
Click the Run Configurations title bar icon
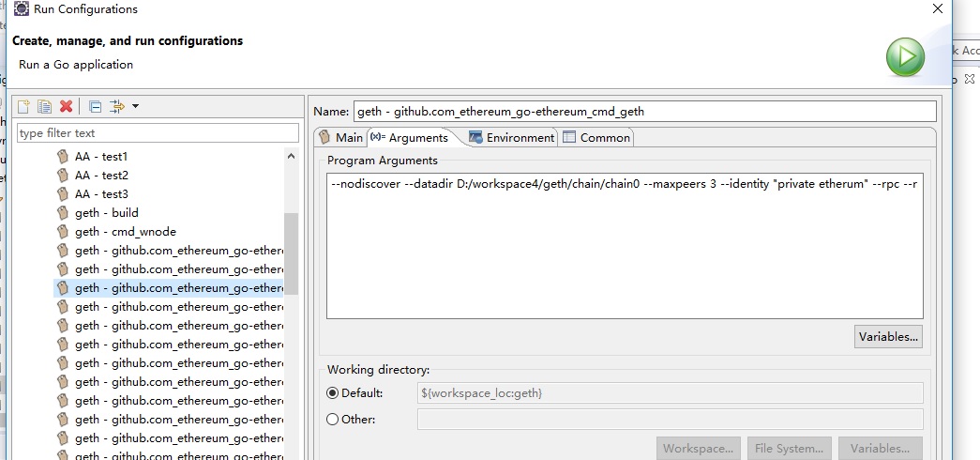point(21,9)
